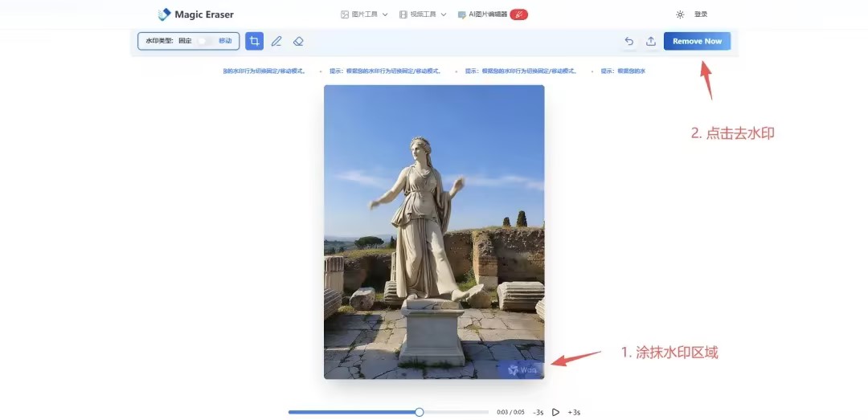Select the eraser tool
This screenshot has width=868, height=420.
coord(298,41)
